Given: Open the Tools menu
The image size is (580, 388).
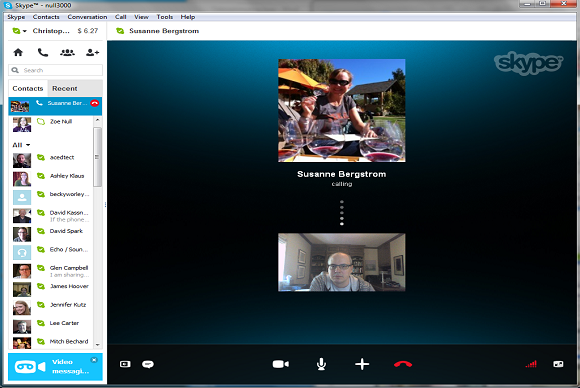Looking at the screenshot, I should point(165,17).
